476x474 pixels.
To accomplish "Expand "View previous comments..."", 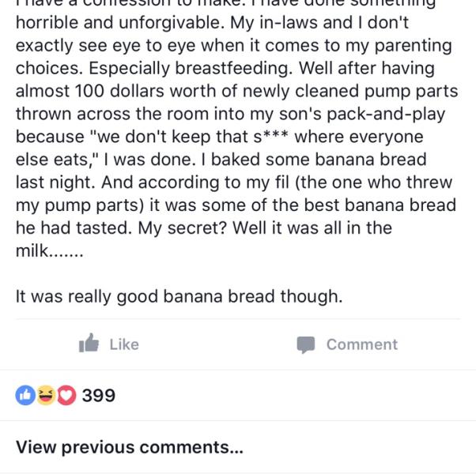I will [x=130, y=447].
